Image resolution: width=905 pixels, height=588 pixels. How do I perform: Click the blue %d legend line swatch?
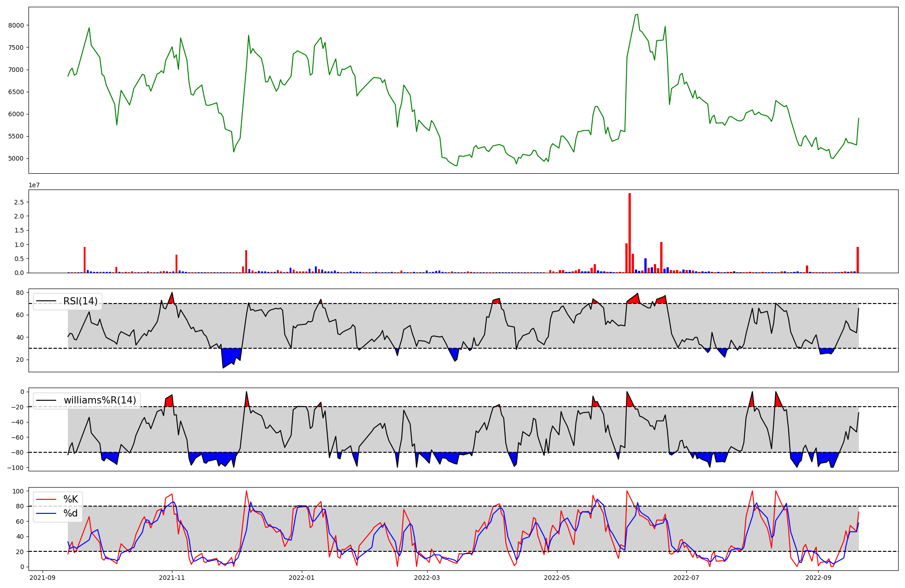(47, 513)
